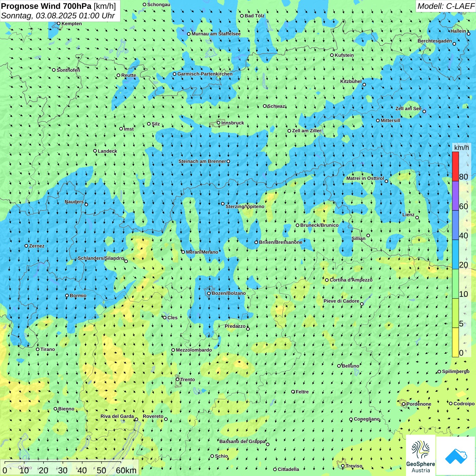476x476 pixels.
Task: Click the Mezzolombardo label
Action: (x=194, y=350)
